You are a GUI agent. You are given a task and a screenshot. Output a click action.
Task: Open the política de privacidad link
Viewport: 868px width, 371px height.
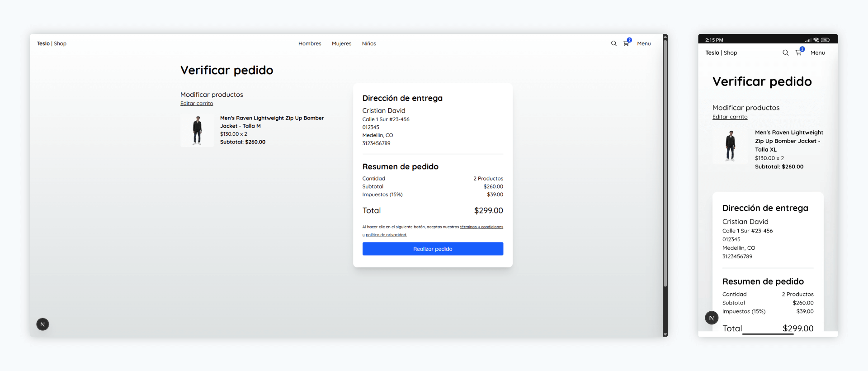tap(386, 235)
